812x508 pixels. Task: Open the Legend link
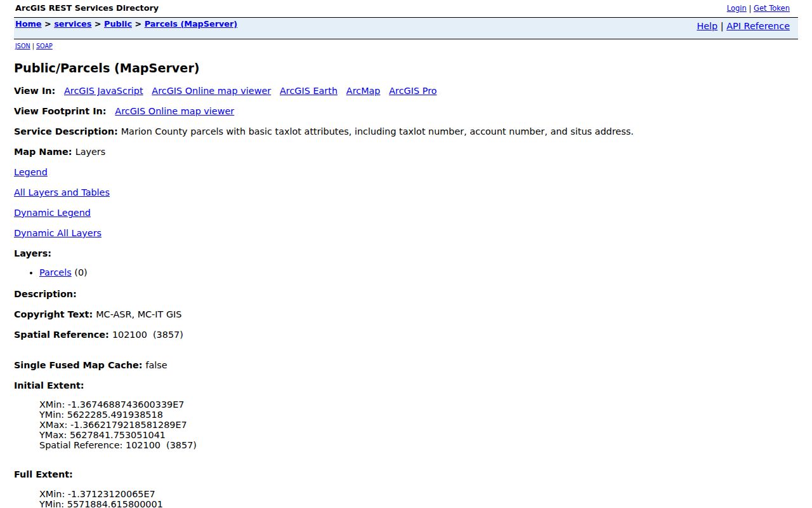[x=30, y=172]
